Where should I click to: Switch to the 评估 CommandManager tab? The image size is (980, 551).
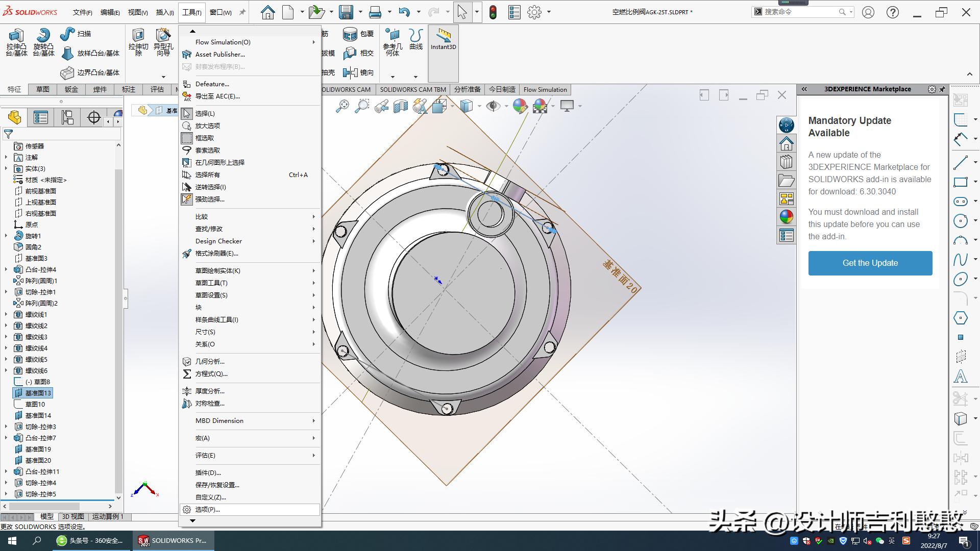[157, 89]
